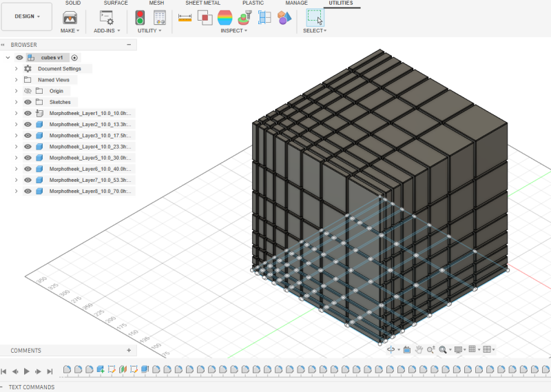Select the Pan hand tool
This screenshot has width=551, height=392.
pyautogui.click(x=419, y=349)
